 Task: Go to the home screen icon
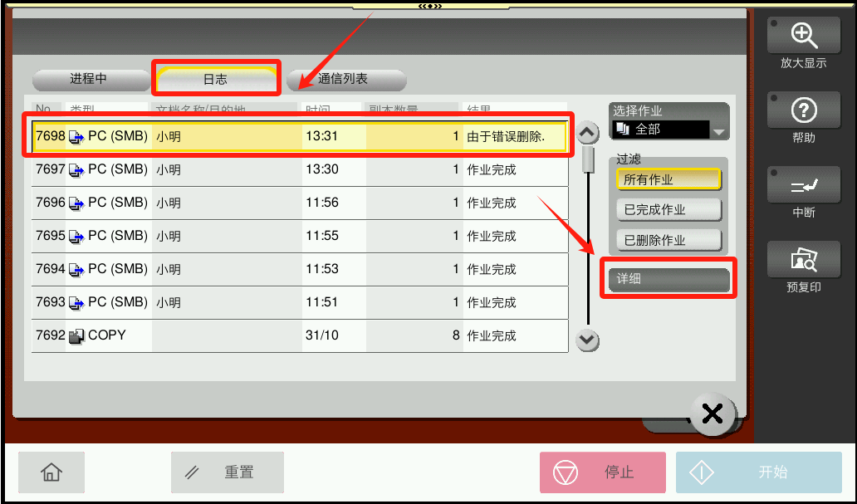coord(51,472)
